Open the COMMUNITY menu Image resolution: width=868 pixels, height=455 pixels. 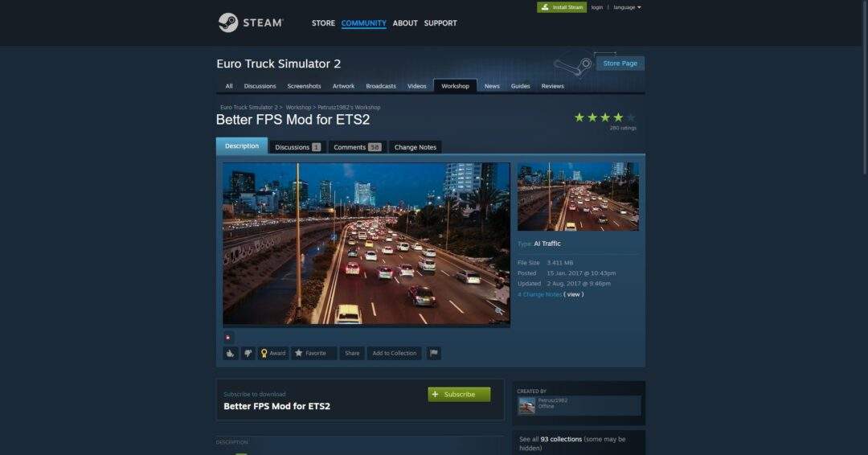coord(364,23)
